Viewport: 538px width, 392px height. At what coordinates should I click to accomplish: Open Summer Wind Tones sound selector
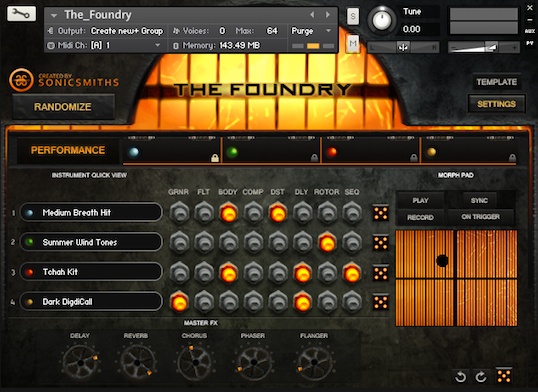pos(91,242)
